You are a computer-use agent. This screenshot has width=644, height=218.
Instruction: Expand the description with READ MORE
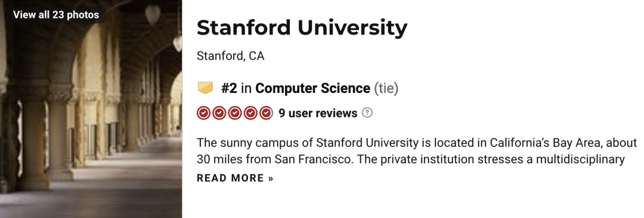point(235,178)
